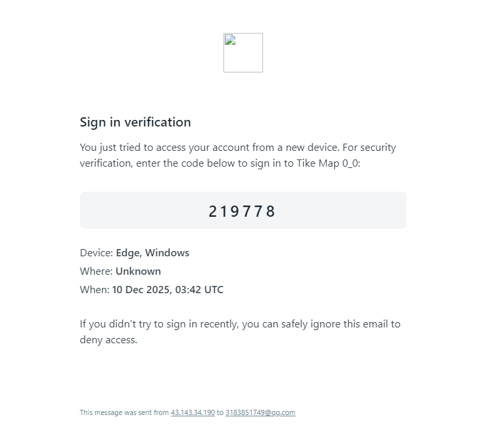Click the "Sign in verification" heading
Image resolution: width=499 pixels, height=448 pixels.
[135, 122]
